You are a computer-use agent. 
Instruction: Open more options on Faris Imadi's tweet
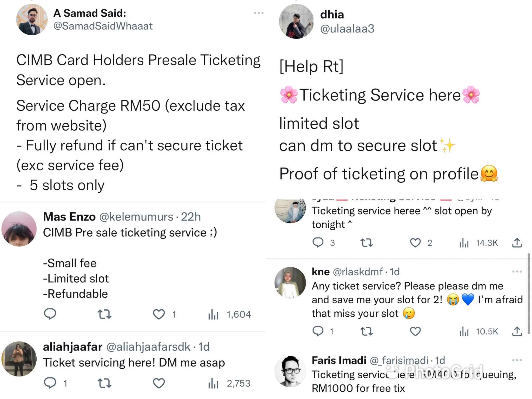(517, 360)
